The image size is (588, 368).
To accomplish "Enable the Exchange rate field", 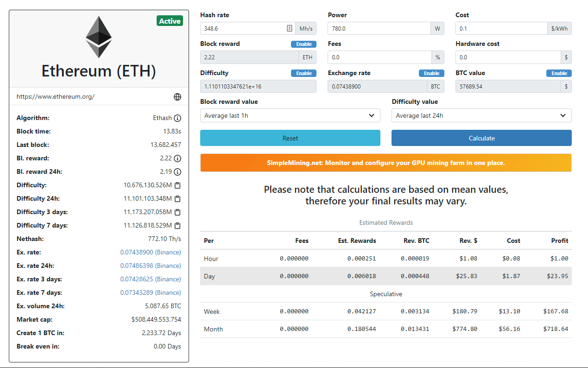I will [x=431, y=73].
